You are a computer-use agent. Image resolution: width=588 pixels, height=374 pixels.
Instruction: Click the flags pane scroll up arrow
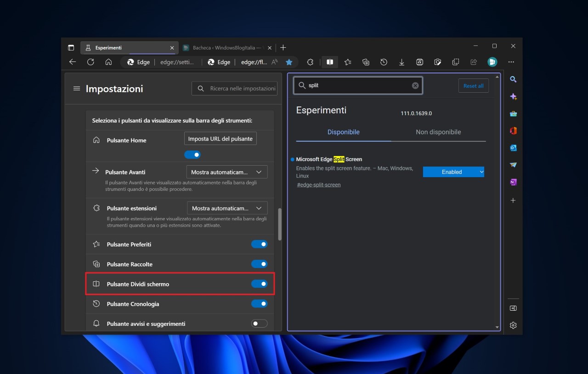pyautogui.click(x=497, y=77)
